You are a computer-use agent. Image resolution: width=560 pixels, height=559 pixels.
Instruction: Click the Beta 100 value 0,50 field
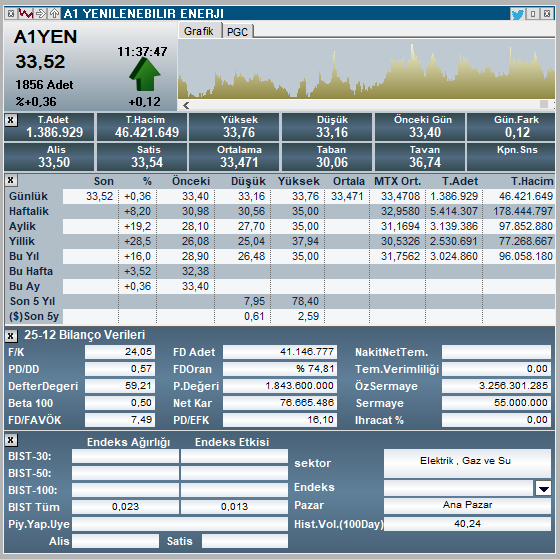(x=120, y=403)
